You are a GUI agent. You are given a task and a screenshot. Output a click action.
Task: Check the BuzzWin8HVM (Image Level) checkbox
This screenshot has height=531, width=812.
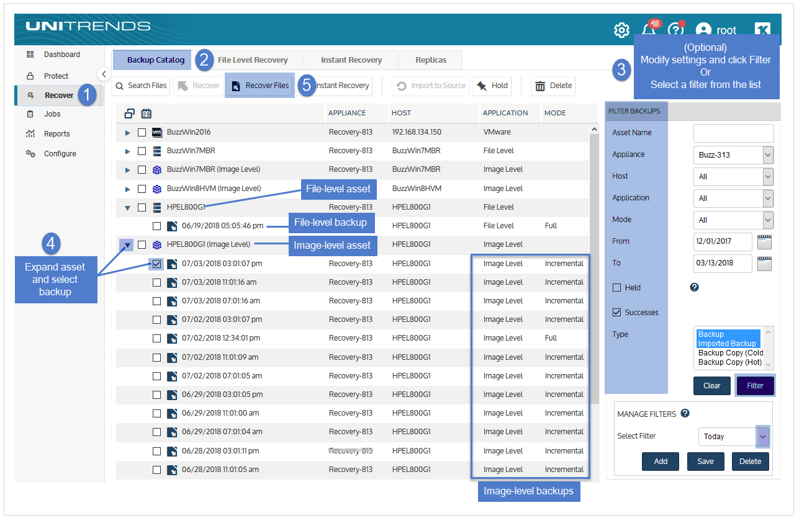142,189
